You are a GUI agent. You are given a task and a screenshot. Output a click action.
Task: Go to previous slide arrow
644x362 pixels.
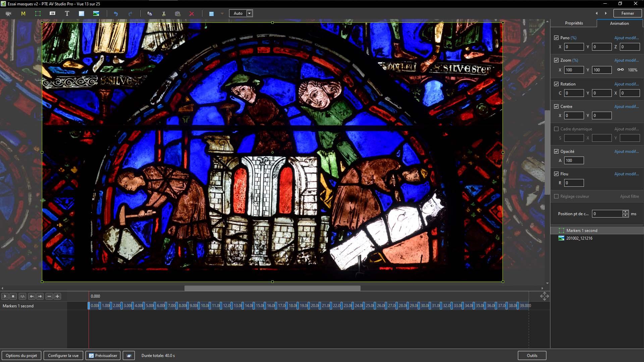click(596, 13)
